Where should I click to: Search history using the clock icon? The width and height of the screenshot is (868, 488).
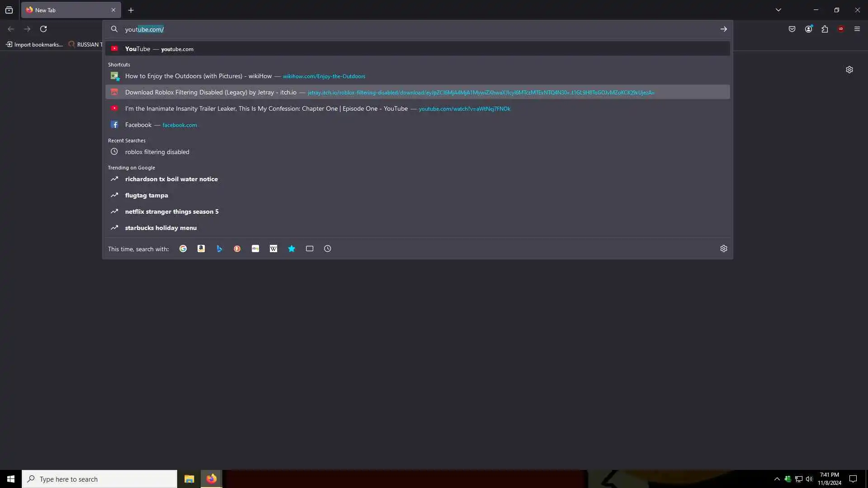pyautogui.click(x=328, y=249)
